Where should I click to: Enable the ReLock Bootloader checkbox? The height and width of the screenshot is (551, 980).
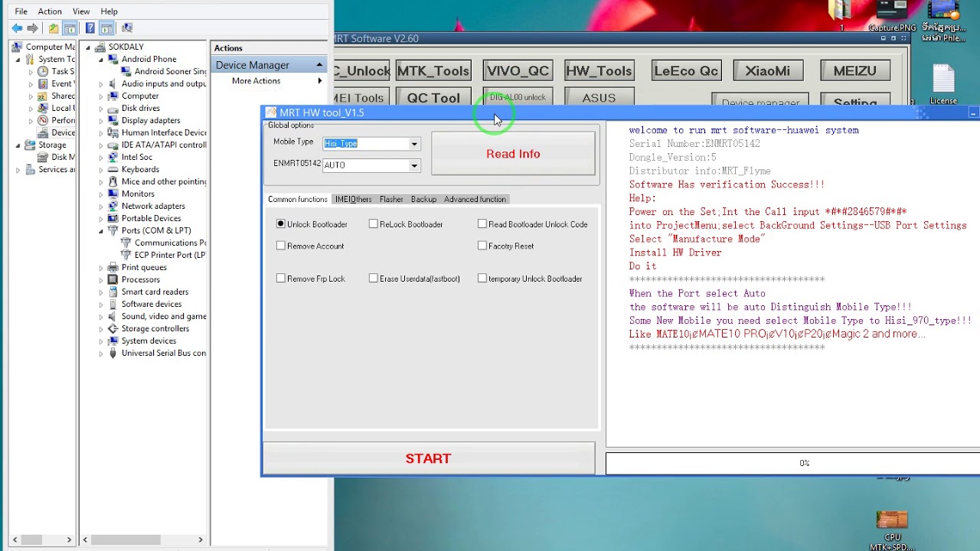pyautogui.click(x=374, y=224)
